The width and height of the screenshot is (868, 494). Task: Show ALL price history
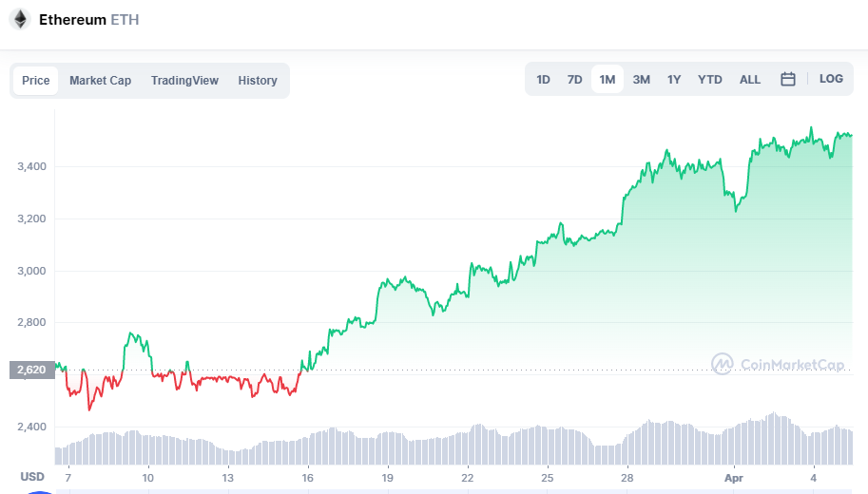point(750,80)
